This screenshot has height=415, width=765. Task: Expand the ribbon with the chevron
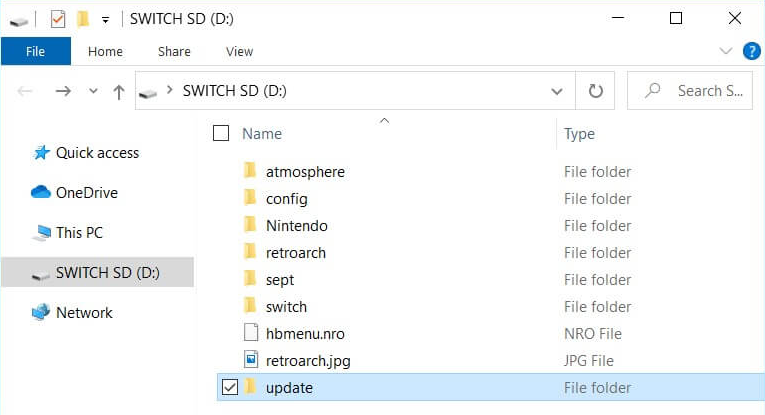pos(725,51)
